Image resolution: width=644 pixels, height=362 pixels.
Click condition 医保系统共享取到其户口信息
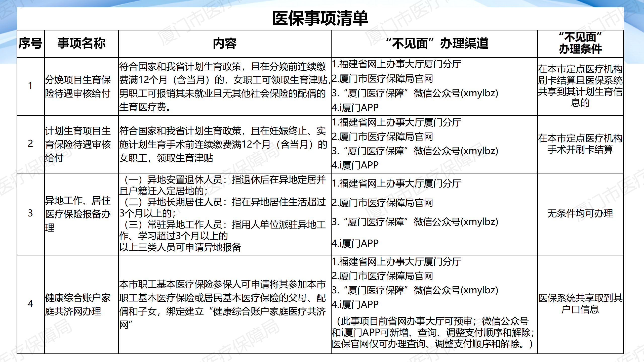(x=580, y=304)
